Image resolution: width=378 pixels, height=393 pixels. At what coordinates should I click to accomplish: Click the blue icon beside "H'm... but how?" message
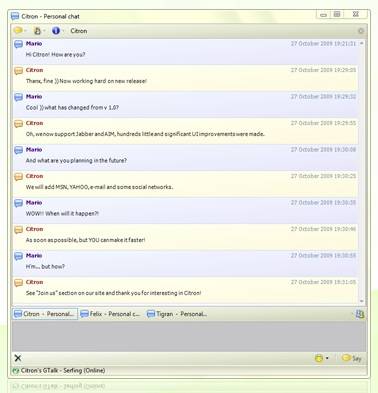(18, 256)
